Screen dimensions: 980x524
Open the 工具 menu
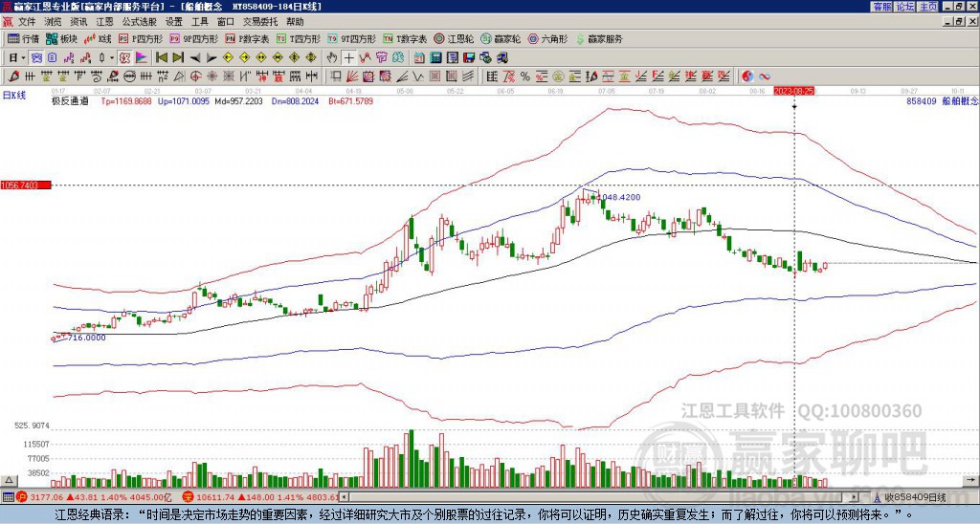click(199, 22)
